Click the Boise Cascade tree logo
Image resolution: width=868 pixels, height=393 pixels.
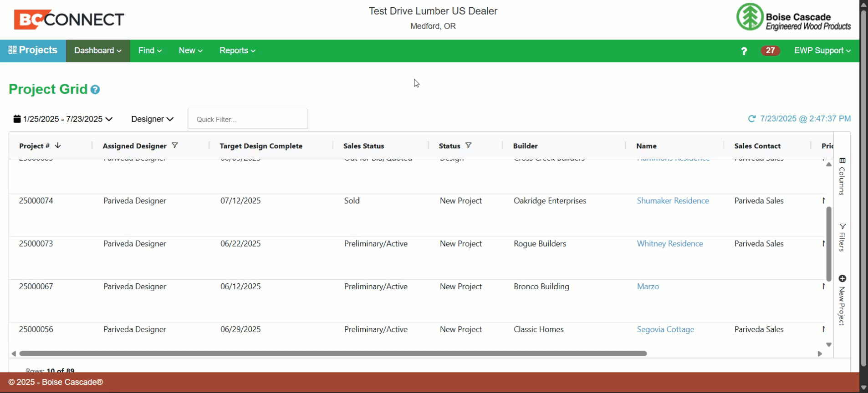point(750,17)
